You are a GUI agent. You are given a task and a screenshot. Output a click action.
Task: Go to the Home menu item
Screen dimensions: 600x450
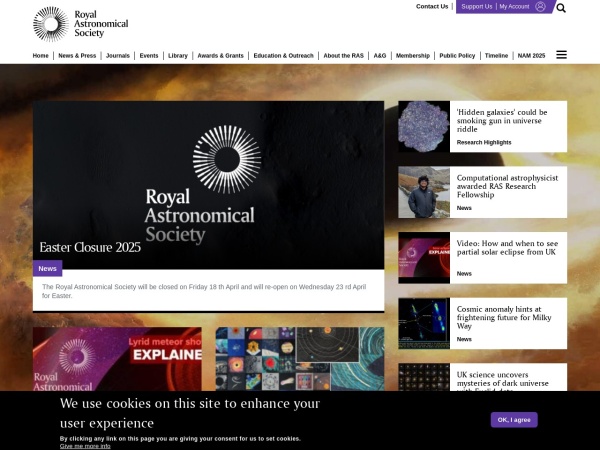(x=41, y=55)
